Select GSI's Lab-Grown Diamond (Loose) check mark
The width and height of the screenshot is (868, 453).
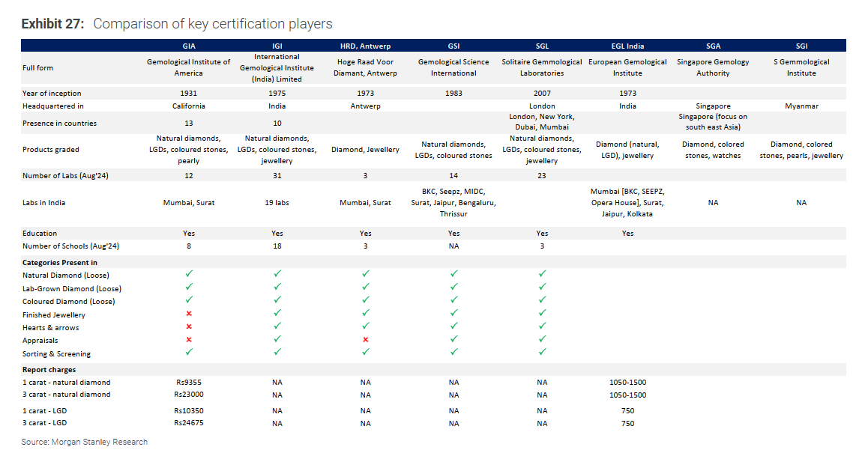pyautogui.click(x=454, y=287)
